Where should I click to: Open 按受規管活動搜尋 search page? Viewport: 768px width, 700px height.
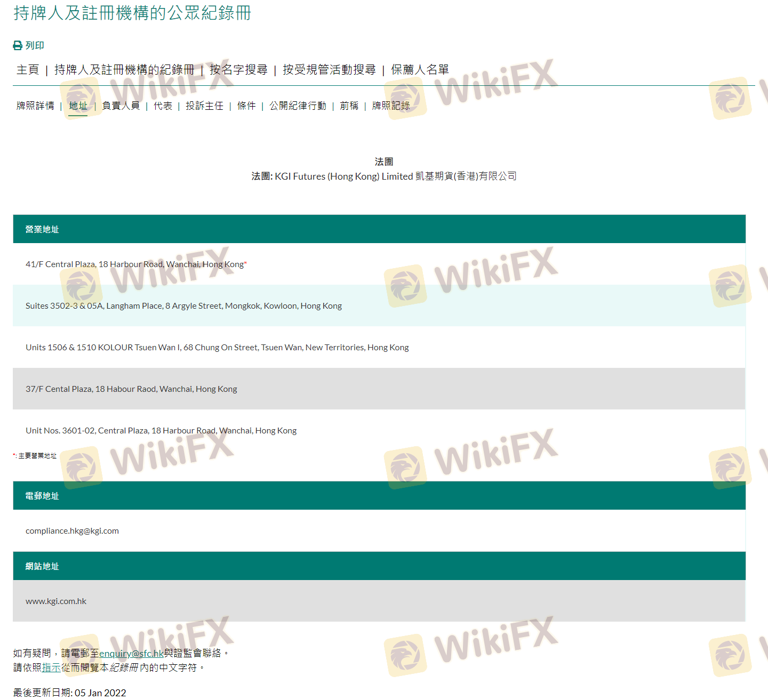(329, 70)
